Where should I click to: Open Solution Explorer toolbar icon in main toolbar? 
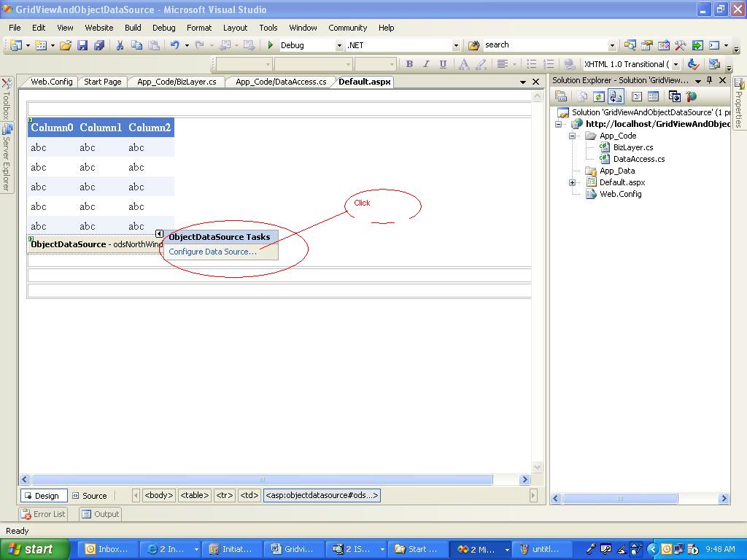[x=630, y=45]
